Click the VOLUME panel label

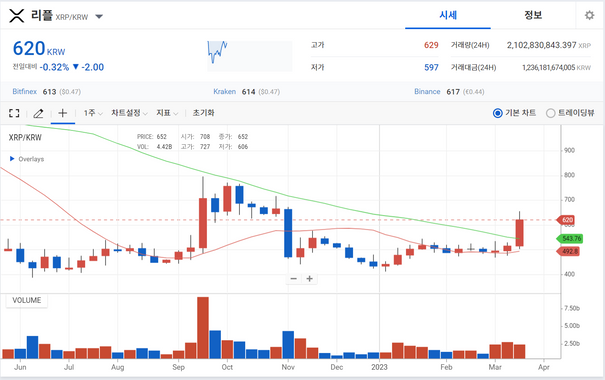pos(27,300)
